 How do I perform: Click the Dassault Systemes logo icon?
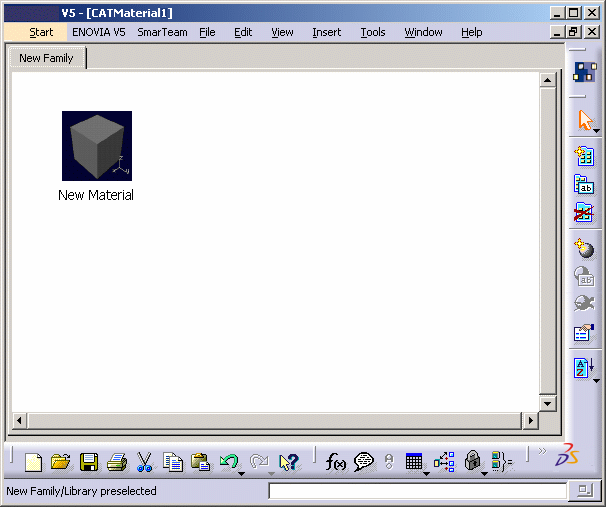click(x=567, y=455)
